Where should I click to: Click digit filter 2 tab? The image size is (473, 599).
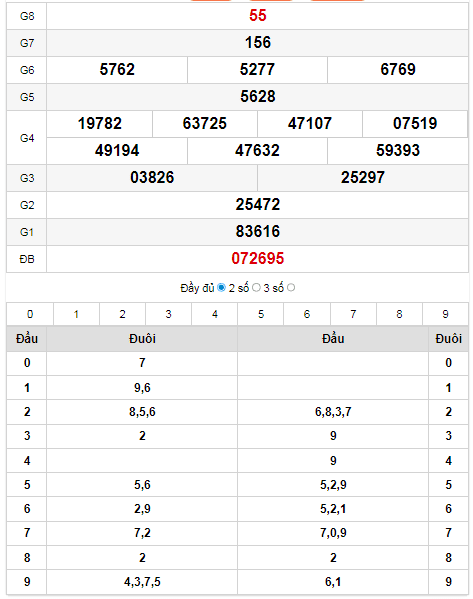tap(122, 314)
